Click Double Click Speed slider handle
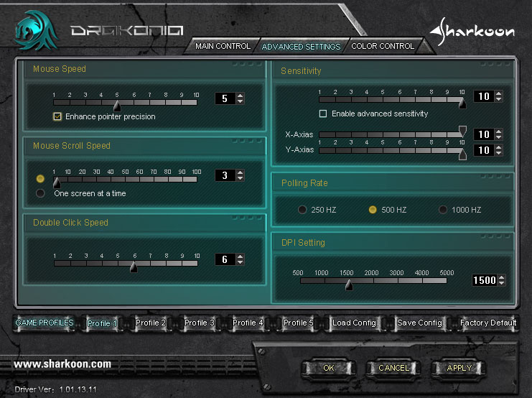Viewport: 532px width, 398px height. [134, 267]
